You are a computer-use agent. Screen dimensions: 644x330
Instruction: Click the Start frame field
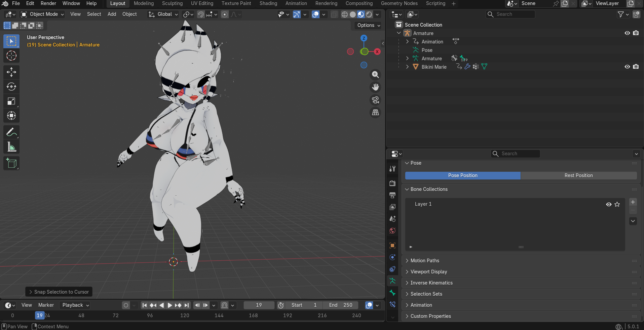(x=304, y=305)
